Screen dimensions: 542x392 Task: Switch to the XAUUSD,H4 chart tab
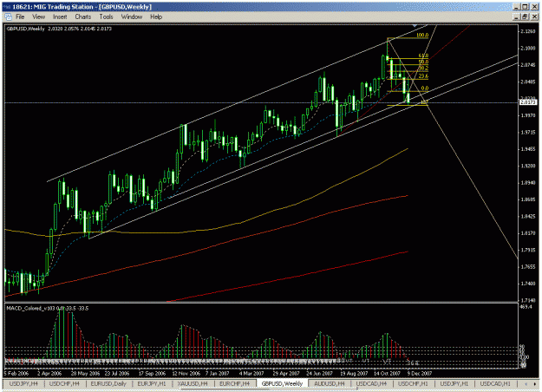click(193, 383)
